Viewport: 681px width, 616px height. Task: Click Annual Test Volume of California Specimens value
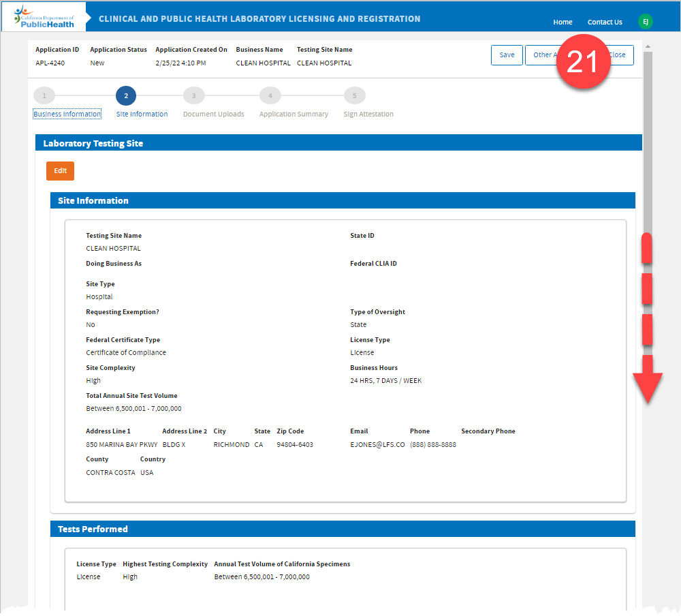[262, 577]
